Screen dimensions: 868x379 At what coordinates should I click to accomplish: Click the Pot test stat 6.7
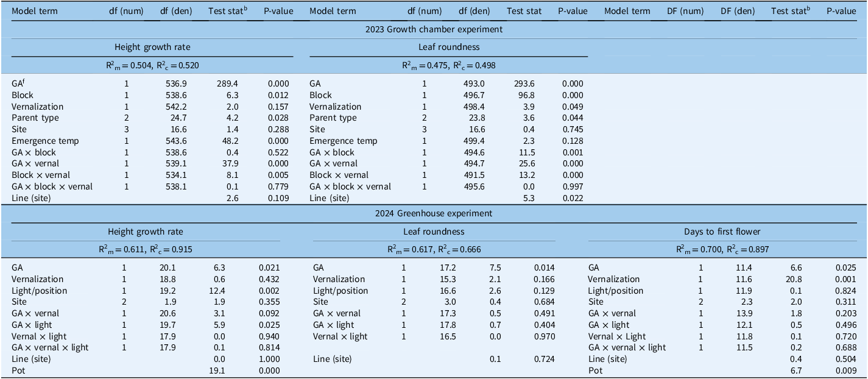coord(795,370)
